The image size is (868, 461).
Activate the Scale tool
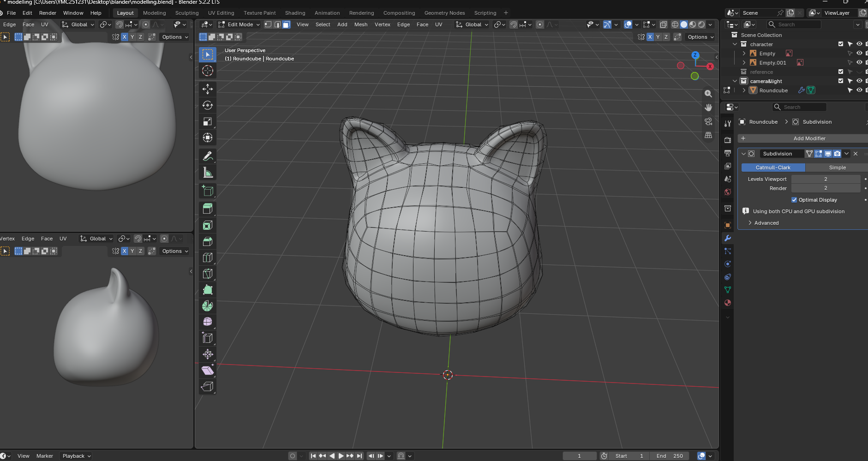click(208, 121)
